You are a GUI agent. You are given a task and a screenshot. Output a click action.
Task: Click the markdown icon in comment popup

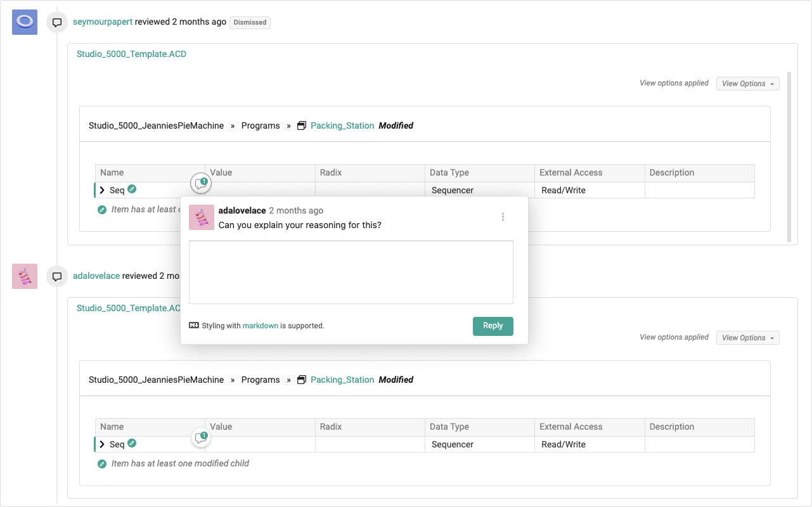pyautogui.click(x=194, y=326)
